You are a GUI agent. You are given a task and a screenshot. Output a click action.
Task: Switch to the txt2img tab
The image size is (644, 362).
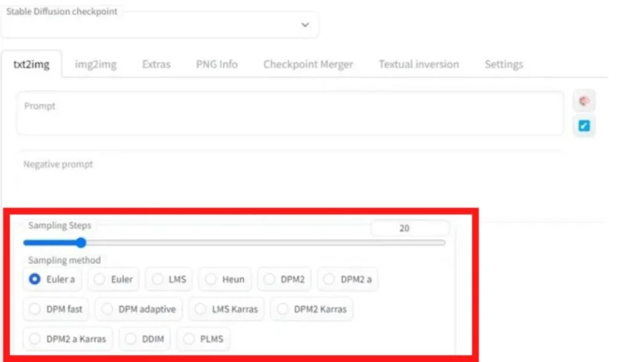[32, 65]
